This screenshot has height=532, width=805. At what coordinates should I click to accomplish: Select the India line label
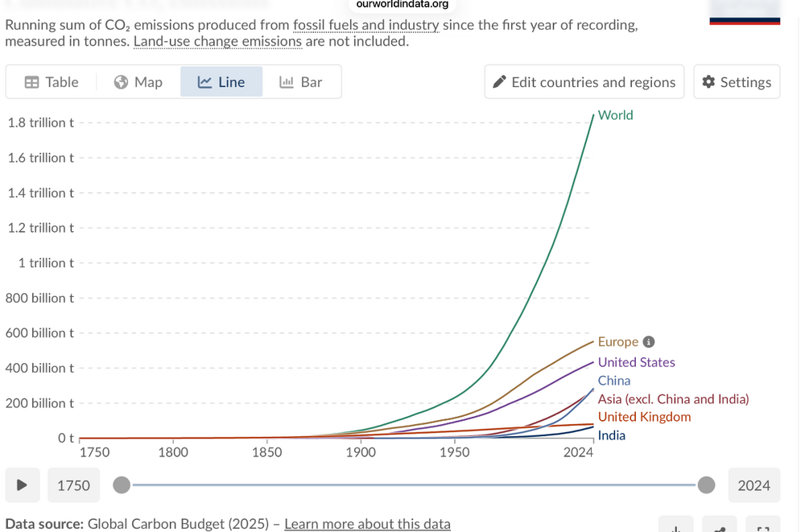[612, 435]
